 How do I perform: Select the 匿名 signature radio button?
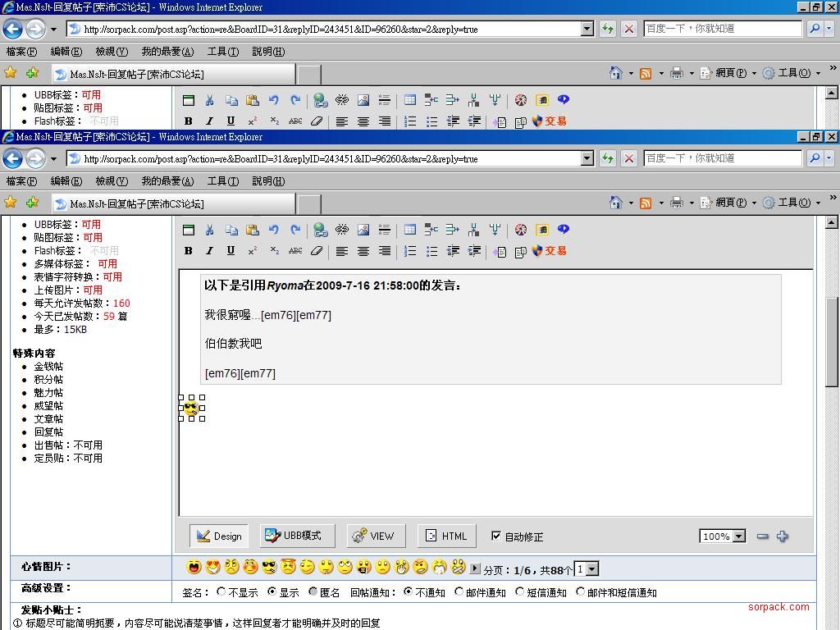(313, 591)
